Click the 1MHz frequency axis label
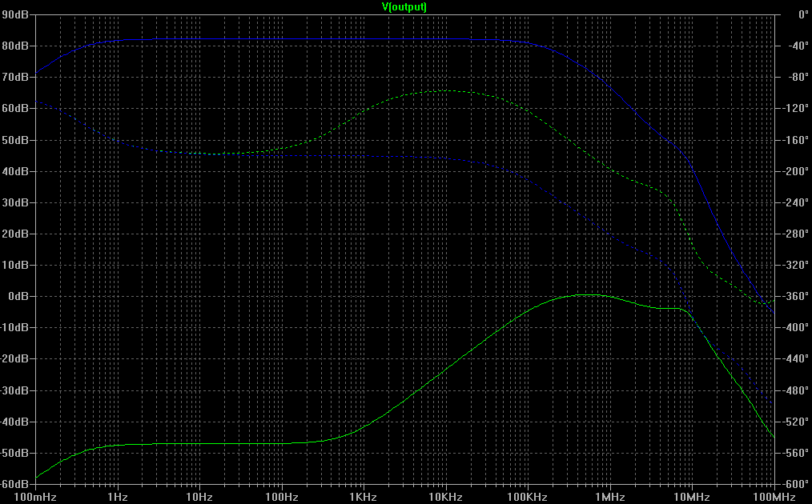 [x=610, y=497]
